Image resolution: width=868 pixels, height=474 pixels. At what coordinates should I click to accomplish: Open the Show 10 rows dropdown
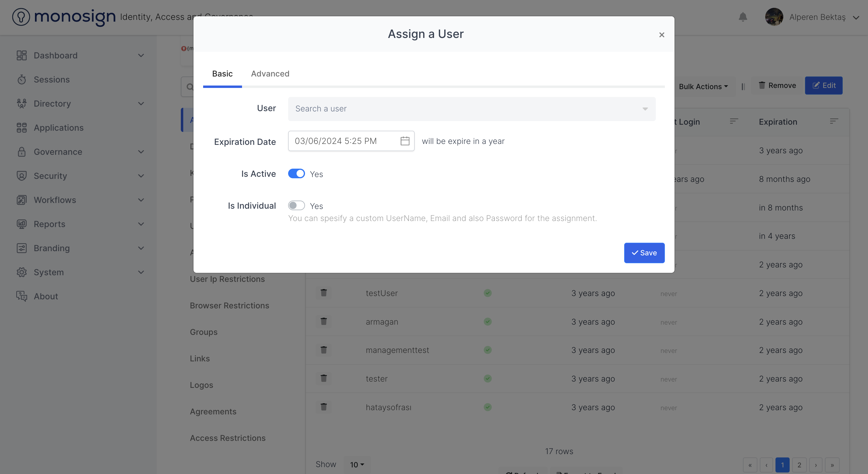(x=357, y=465)
